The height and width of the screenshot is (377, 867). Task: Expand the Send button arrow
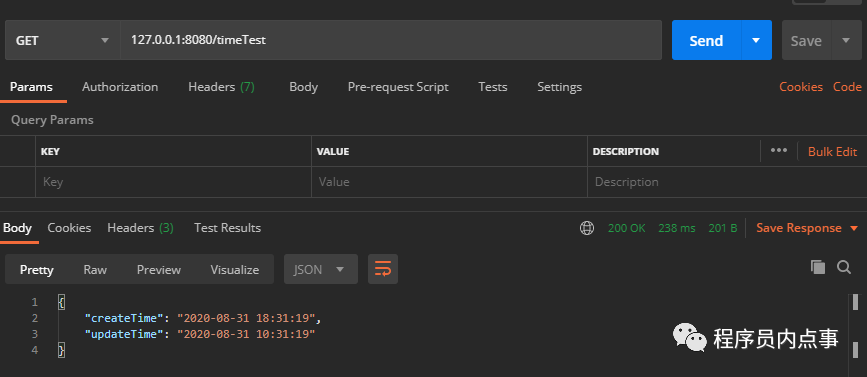756,40
